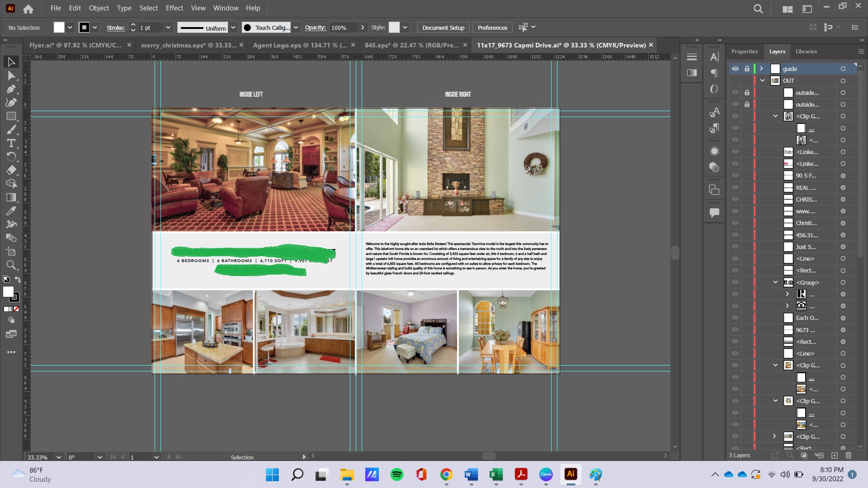Screen dimensions: 868x488
Task: Collapse the OUT layer
Action: (763, 80)
